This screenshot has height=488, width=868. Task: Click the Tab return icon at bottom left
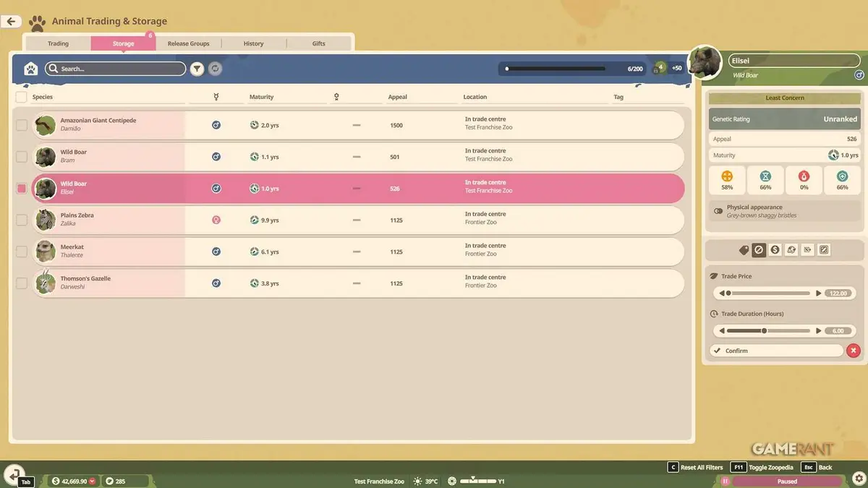[x=14, y=476]
